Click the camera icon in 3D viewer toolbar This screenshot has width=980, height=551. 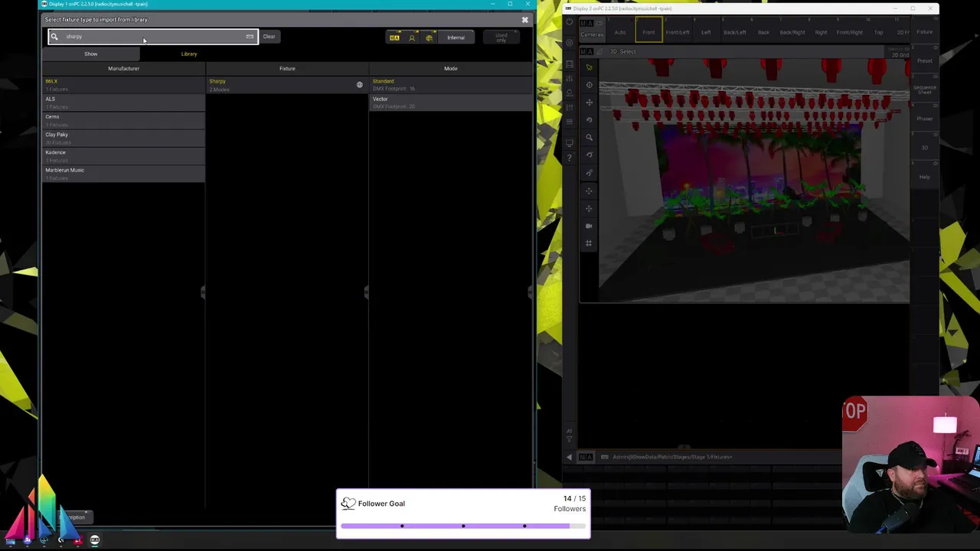[589, 226]
